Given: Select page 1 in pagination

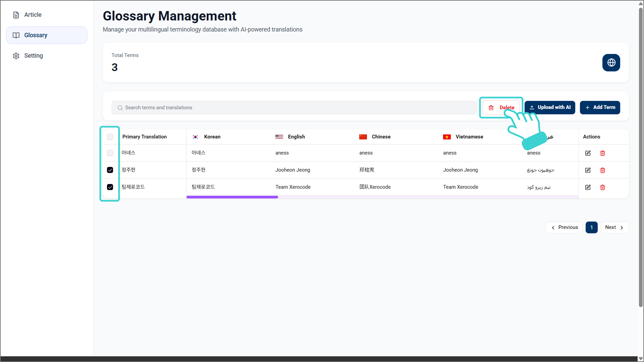Looking at the screenshot, I should [591, 227].
